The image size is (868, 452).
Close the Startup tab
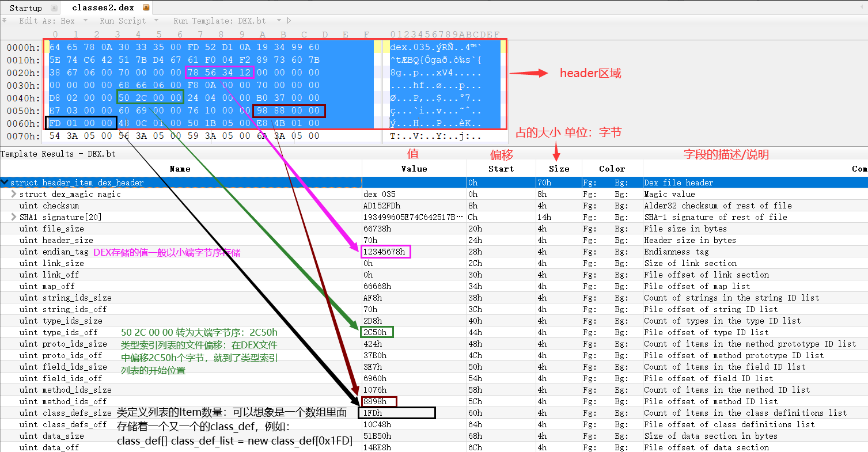click(x=54, y=7)
